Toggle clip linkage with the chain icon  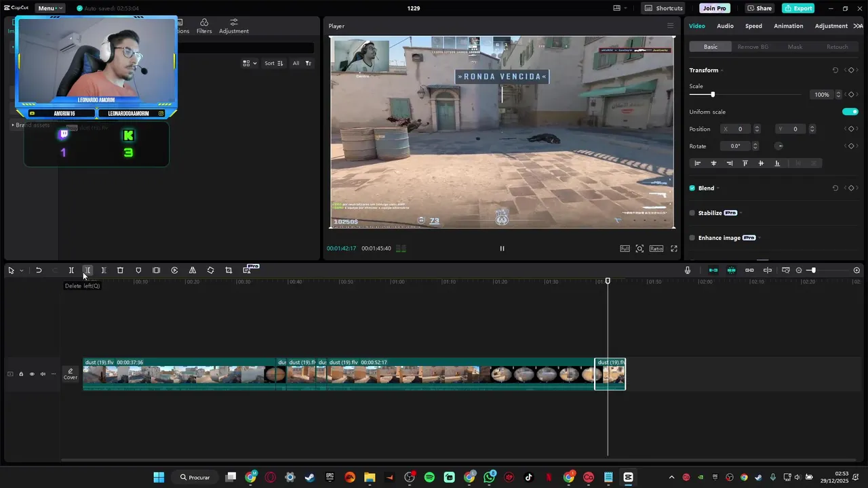click(x=749, y=270)
